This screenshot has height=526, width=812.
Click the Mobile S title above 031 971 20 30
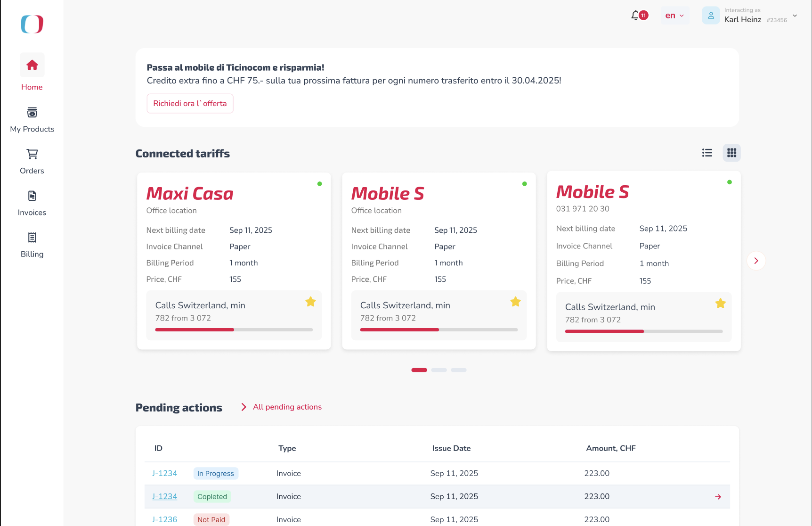(x=593, y=192)
